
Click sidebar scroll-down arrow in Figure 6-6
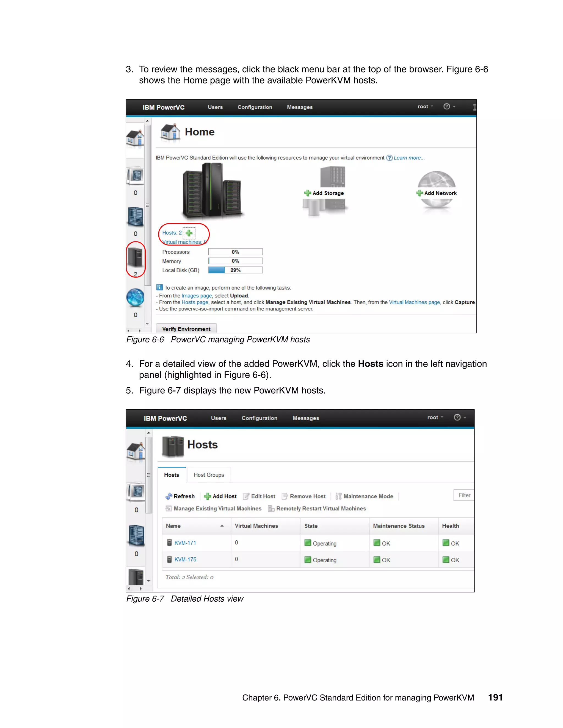[x=147, y=323]
